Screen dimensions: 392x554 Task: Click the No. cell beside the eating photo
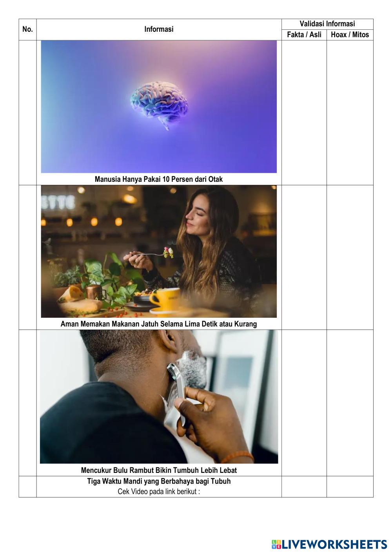27,257
